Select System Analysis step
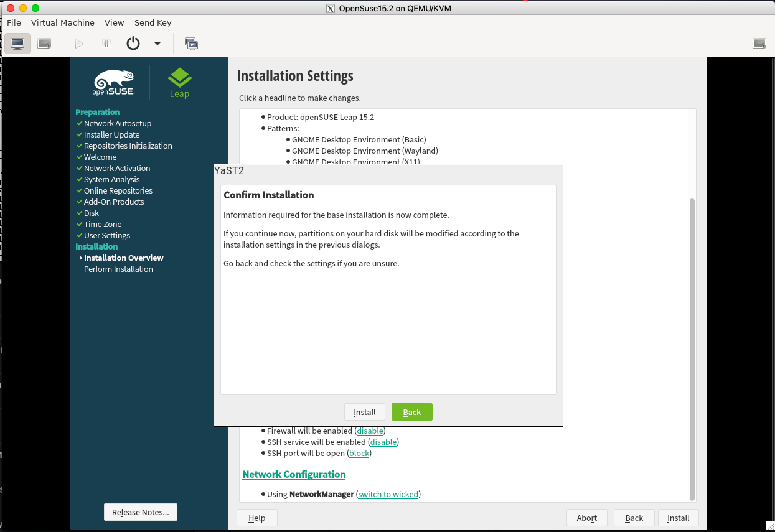This screenshot has height=532, width=775. coord(112,179)
